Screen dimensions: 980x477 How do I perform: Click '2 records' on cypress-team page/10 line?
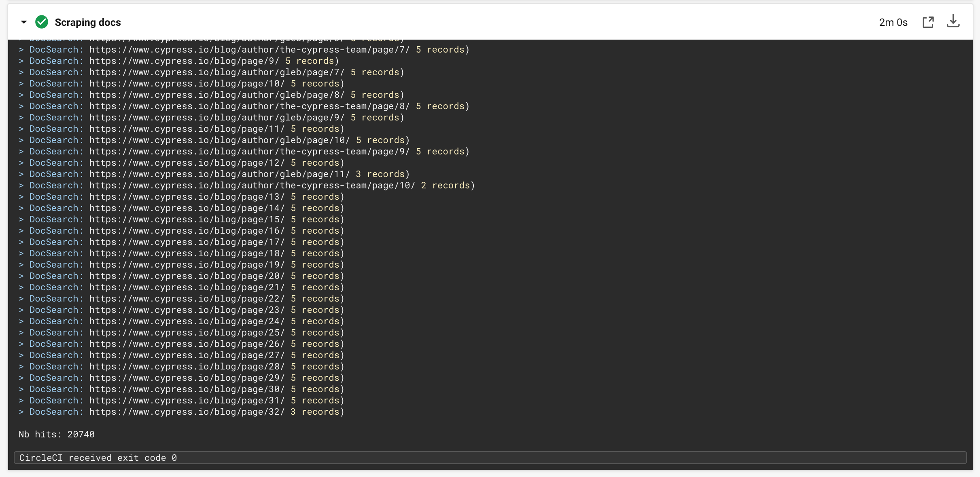click(x=445, y=185)
